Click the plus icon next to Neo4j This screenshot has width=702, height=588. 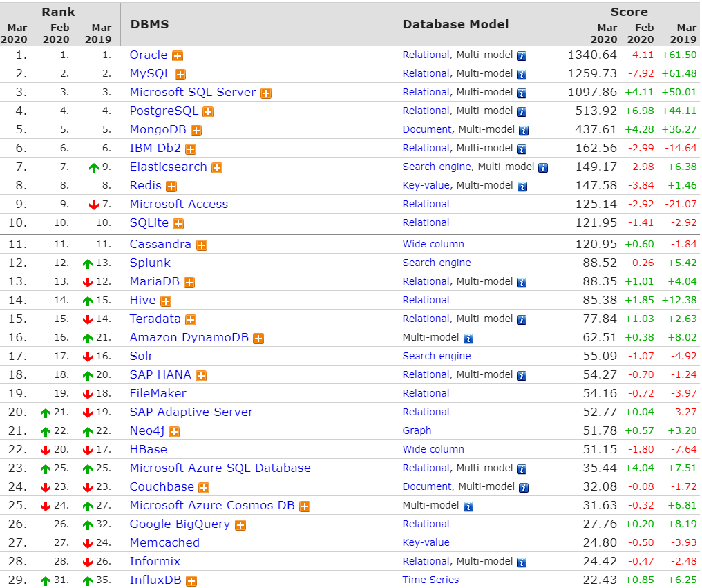(x=174, y=432)
